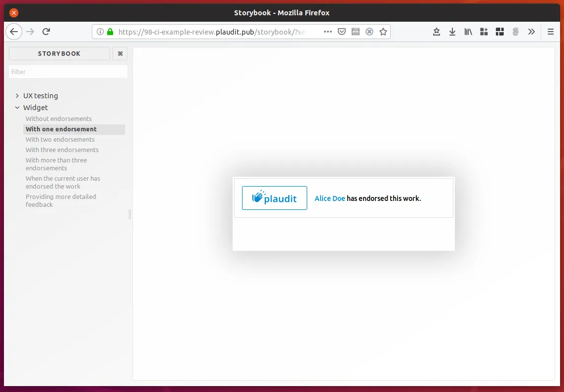Click the STORYBOOK header button
This screenshot has height=392, width=564.
click(x=59, y=54)
